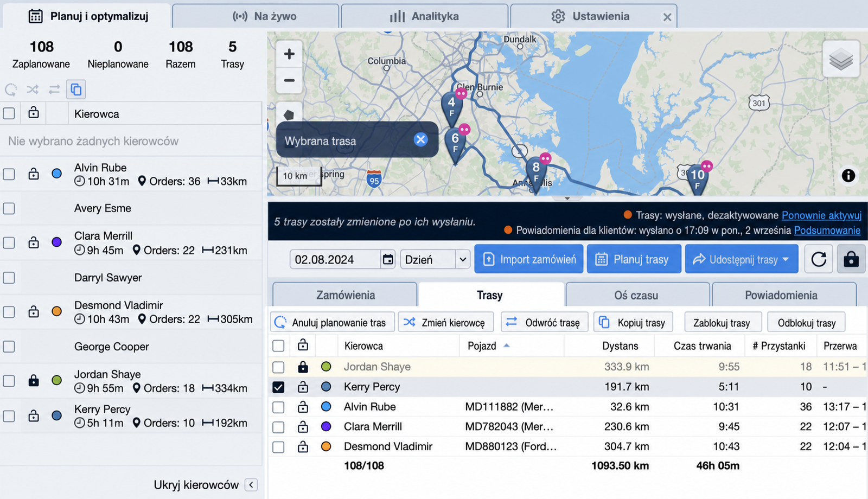
Task: Check the Clara Merrill route row checkbox
Action: click(x=278, y=427)
